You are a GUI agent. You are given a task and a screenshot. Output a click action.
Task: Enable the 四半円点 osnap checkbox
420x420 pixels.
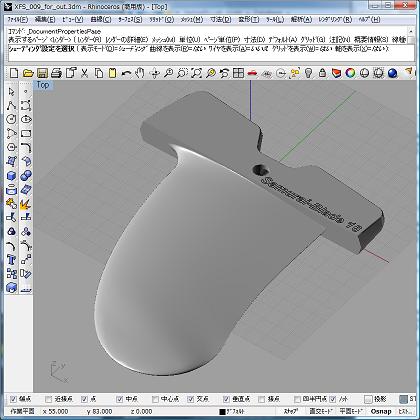point(297,399)
